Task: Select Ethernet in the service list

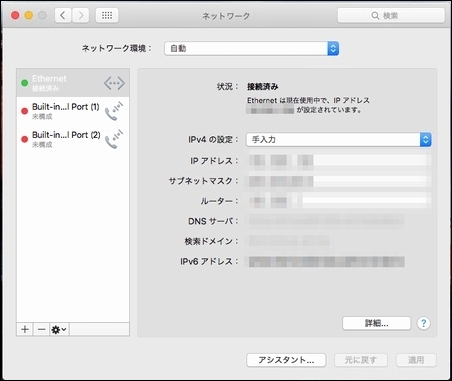Action: click(x=73, y=83)
